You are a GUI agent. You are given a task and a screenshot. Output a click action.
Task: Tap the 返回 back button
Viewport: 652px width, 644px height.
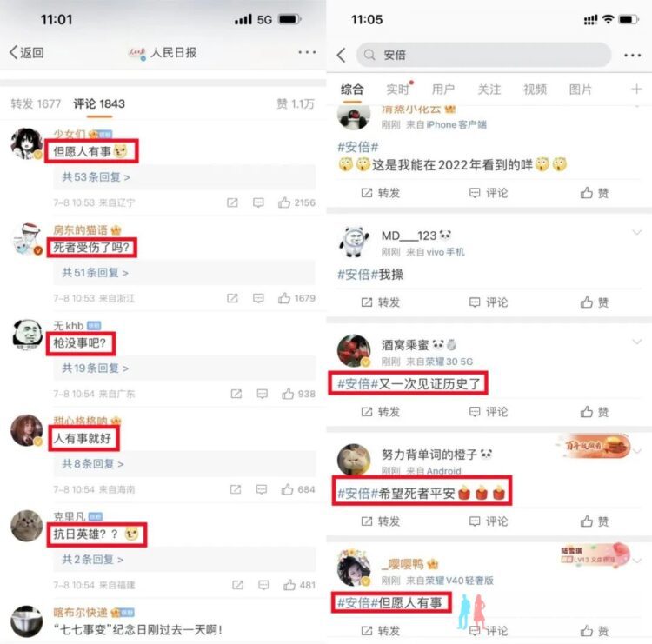(26, 53)
